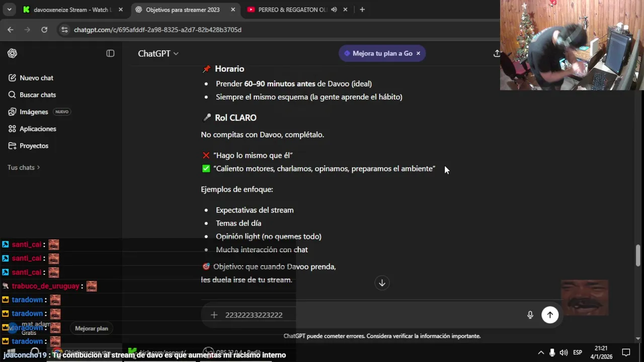Click bullet "Mucha interacción con chat"

[262, 250]
